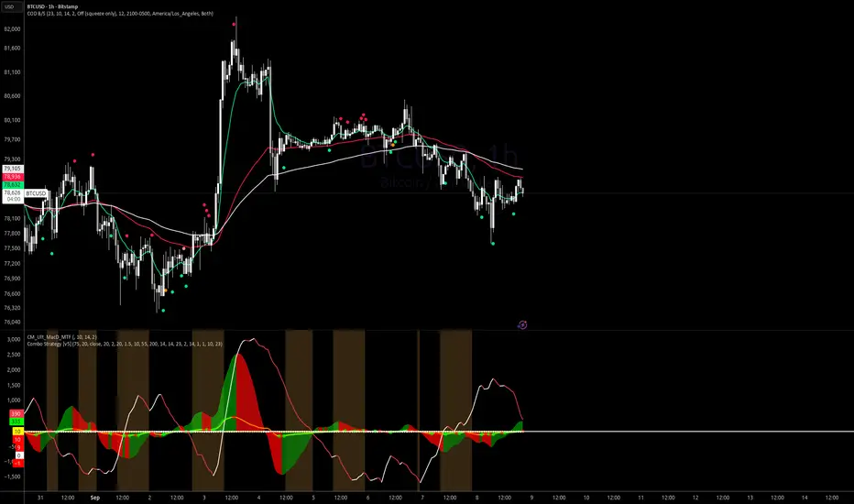Click the 82,000 price axis value
The height and width of the screenshot is (504, 854).
(12, 29)
